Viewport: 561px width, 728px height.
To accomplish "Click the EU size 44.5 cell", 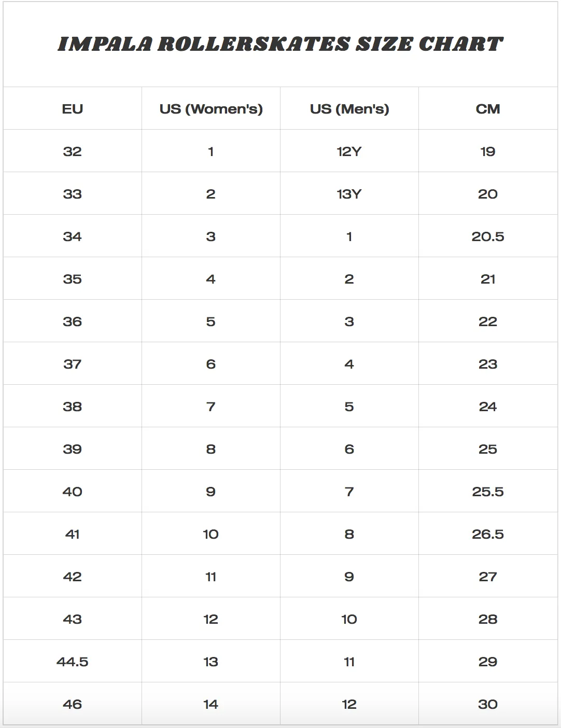I will [73, 662].
